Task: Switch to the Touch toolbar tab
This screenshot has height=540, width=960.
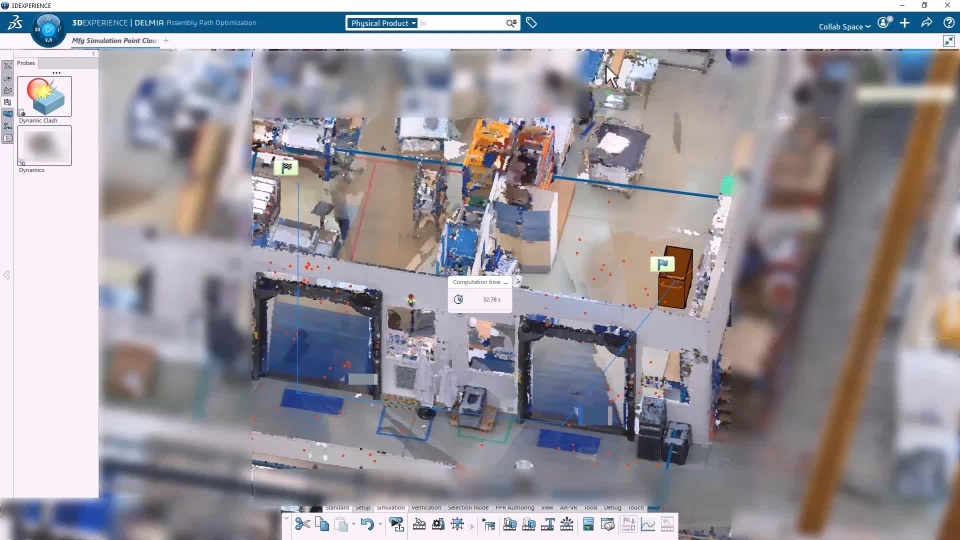Action: click(636, 508)
